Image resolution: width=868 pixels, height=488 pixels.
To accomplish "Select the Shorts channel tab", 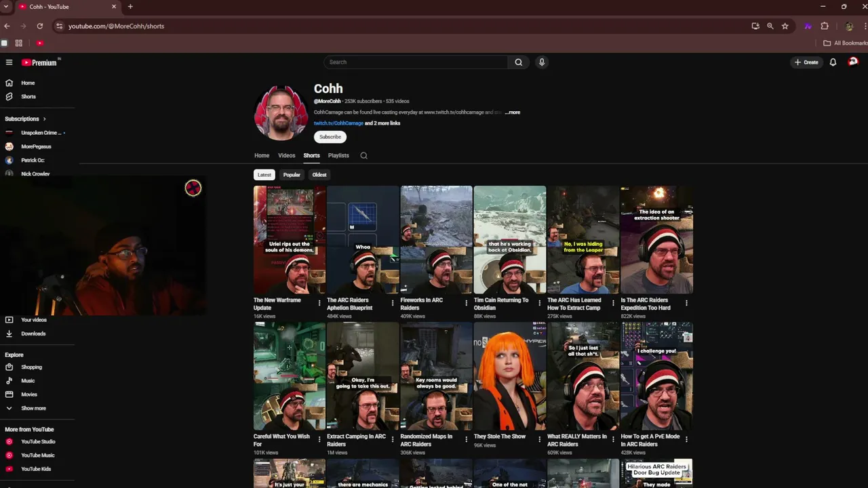I will coord(311,156).
